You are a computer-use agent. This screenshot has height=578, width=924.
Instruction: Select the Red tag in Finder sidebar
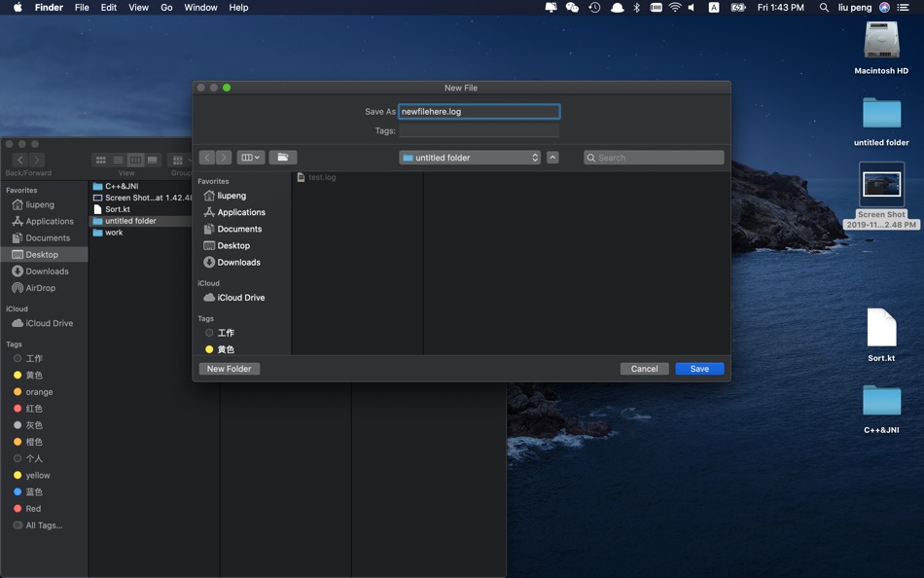point(33,509)
